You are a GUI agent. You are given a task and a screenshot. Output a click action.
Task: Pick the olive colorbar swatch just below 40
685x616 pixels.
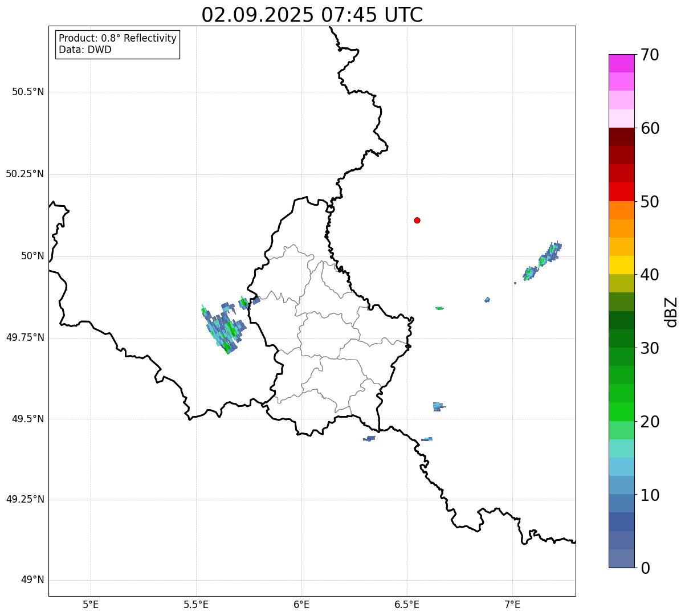tap(621, 283)
